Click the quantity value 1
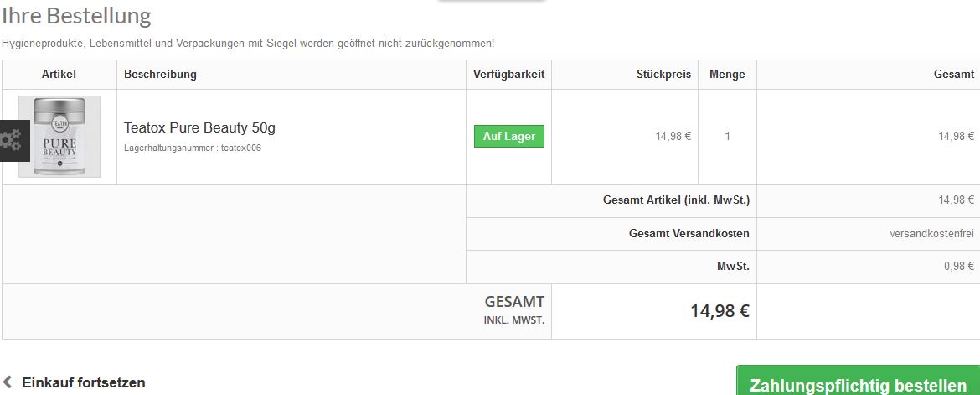The width and height of the screenshot is (980, 395). click(x=727, y=137)
